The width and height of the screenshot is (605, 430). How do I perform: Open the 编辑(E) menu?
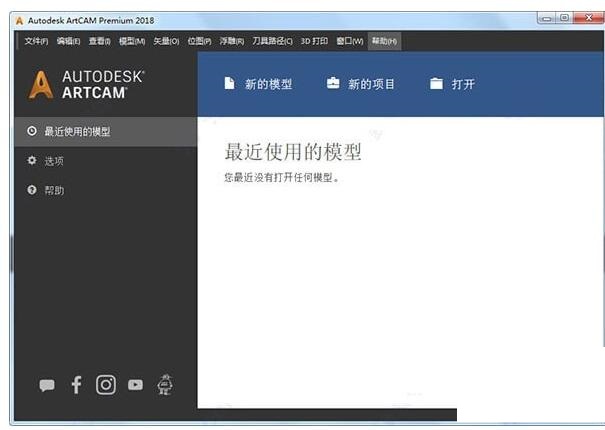pos(68,41)
